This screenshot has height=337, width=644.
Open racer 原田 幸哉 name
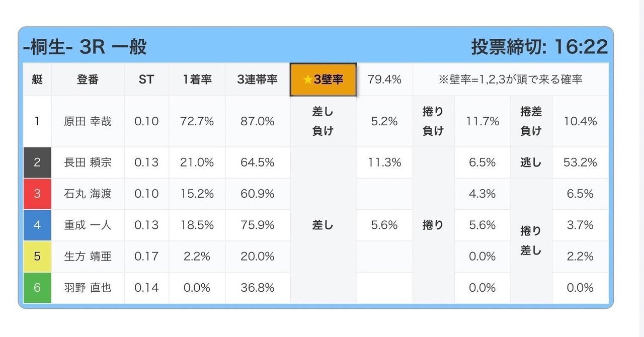[x=88, y=121]
